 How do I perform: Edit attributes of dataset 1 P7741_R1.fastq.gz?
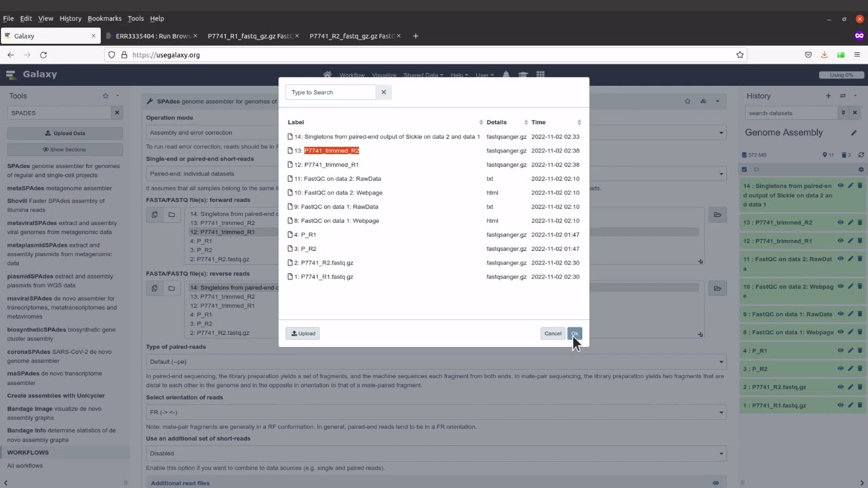[x=850, y=405]
